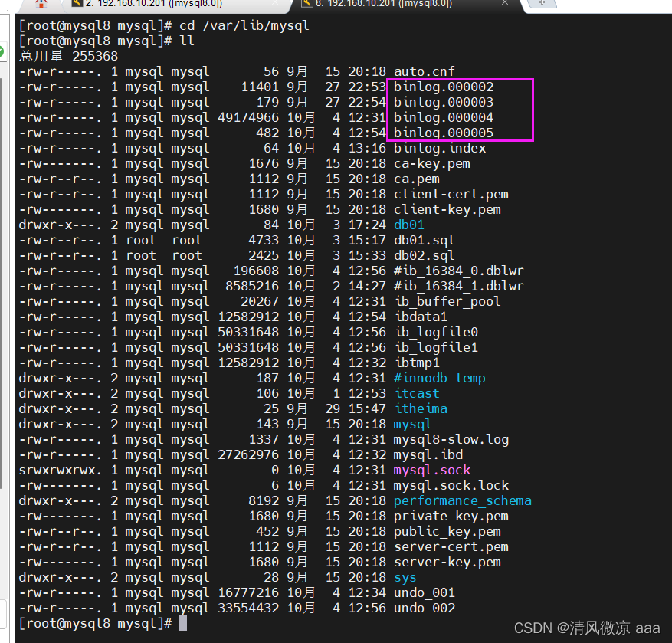Click the magenta mysql.sock socket name
Image resolution: width=672 pixels, height=643 pixels.
click(432, 471)
